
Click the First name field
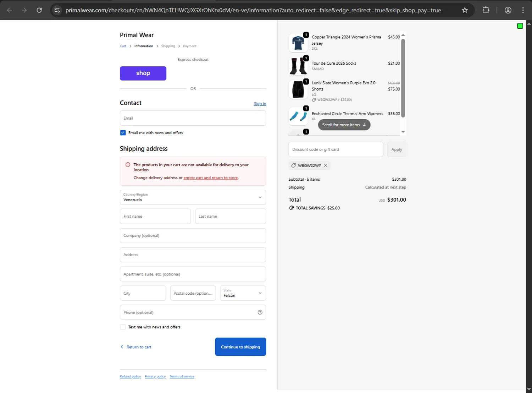coord(155,216)
